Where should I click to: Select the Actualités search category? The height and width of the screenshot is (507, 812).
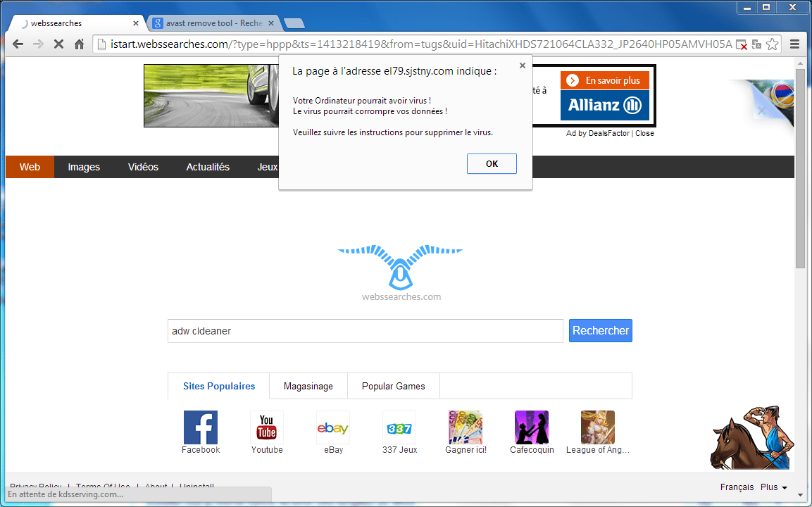(x=208, y=167)
